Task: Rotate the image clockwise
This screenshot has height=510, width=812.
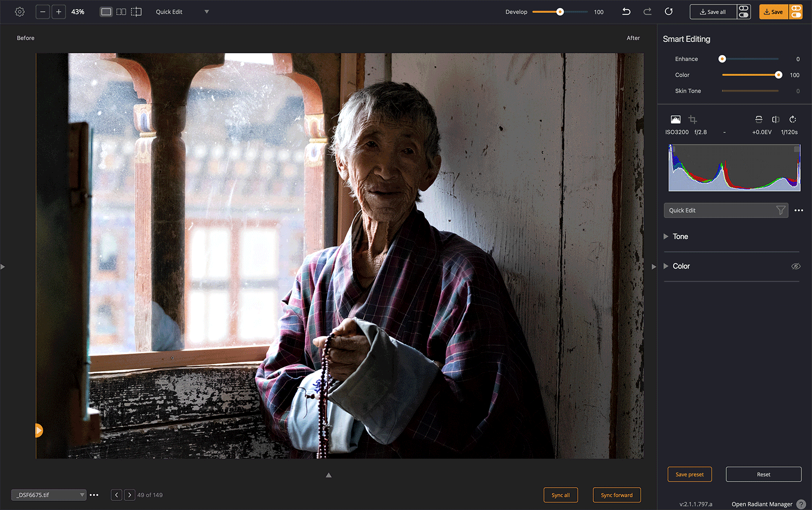Action: tap(793, 119)
